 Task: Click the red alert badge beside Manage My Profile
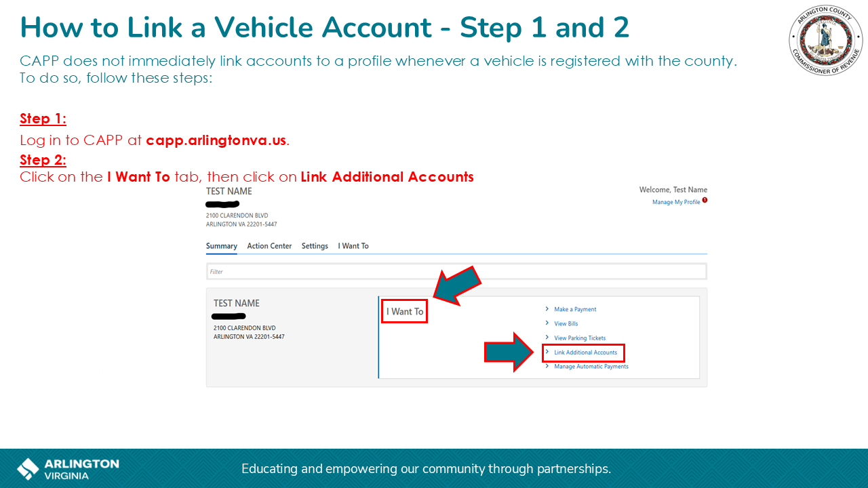705,200
